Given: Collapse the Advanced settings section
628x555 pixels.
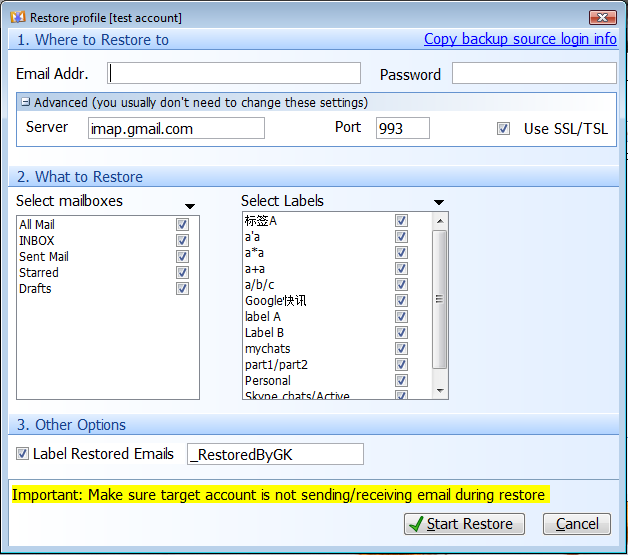Looking at the screenshot, I should (26, 102).
